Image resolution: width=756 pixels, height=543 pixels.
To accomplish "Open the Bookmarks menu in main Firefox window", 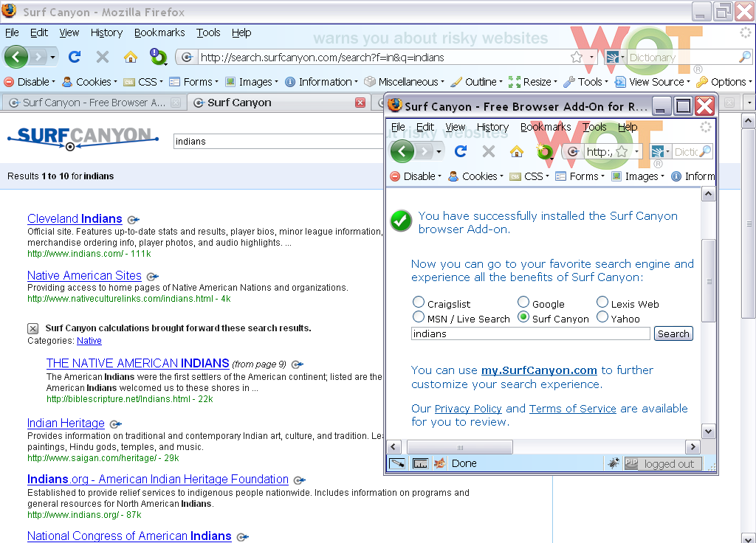I will pos(159,32).
